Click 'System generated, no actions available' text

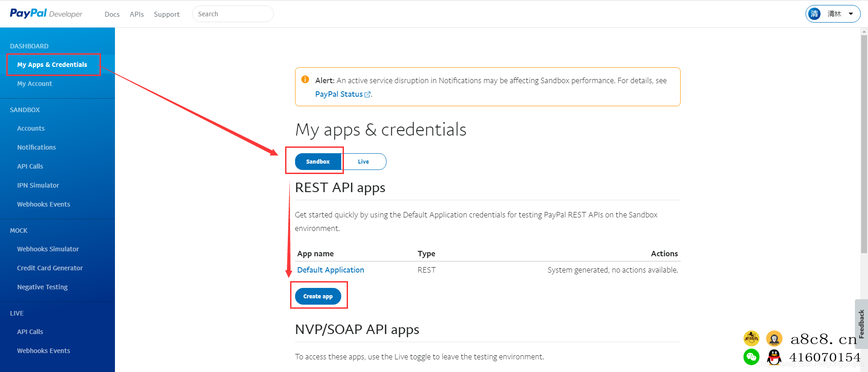pos(613,270)
